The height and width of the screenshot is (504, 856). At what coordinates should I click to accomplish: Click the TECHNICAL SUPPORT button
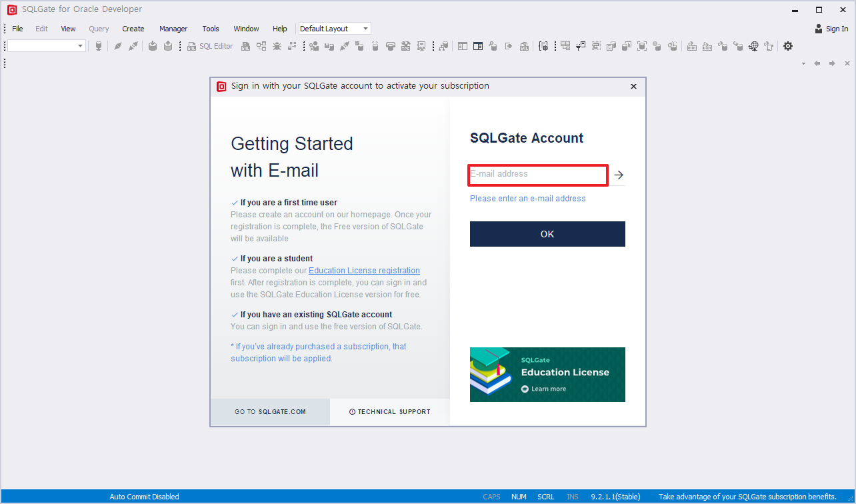click(390, 412)
